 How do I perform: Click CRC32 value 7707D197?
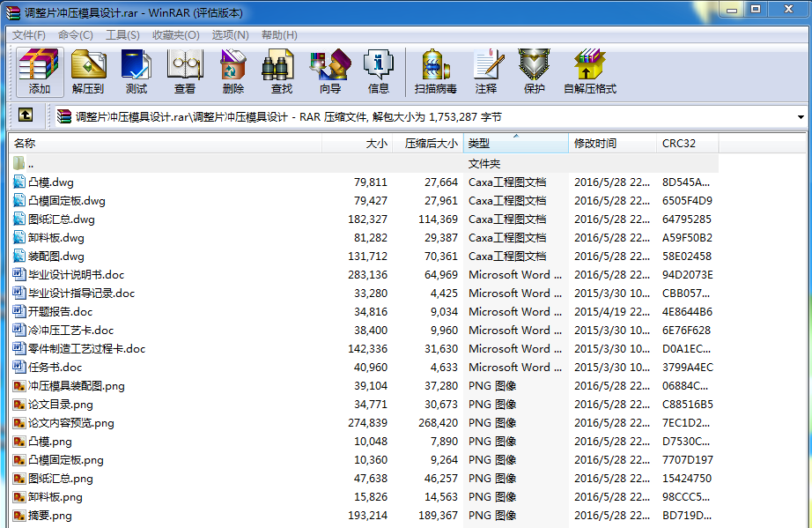pyautogui.click(x=688, y=459)
